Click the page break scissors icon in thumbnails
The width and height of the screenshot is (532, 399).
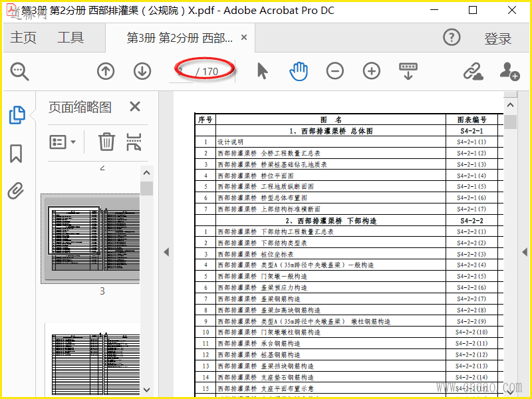click(134, 142)
